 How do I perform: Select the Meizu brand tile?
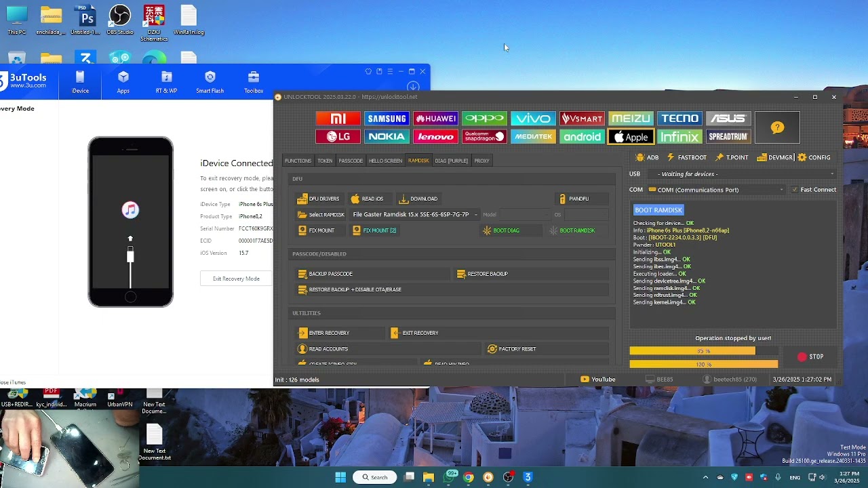[x=631, y=119]
